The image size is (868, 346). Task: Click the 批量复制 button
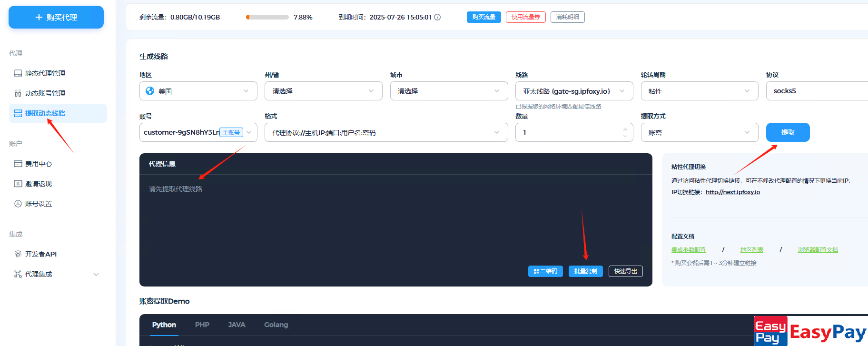coord(585,271)
